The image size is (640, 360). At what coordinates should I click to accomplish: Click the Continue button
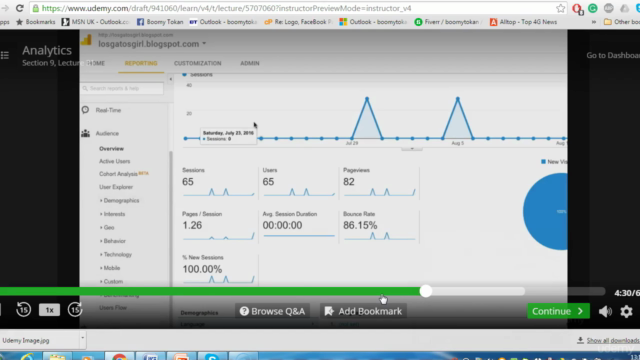[558, 311]
